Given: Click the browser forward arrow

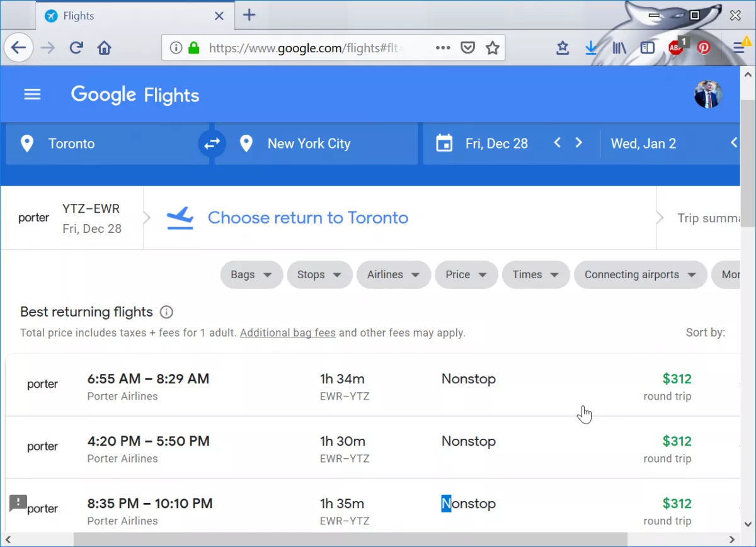Looking at the screenshot, I should pos(48,48).
